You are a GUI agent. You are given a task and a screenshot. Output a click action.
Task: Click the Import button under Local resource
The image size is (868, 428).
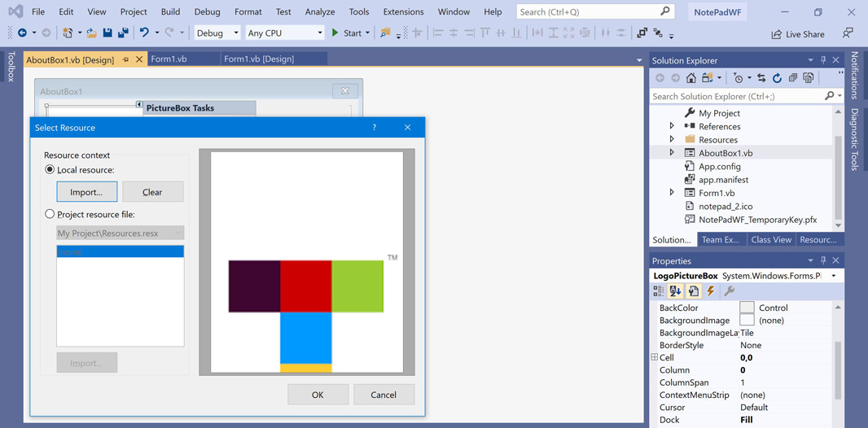86,192
